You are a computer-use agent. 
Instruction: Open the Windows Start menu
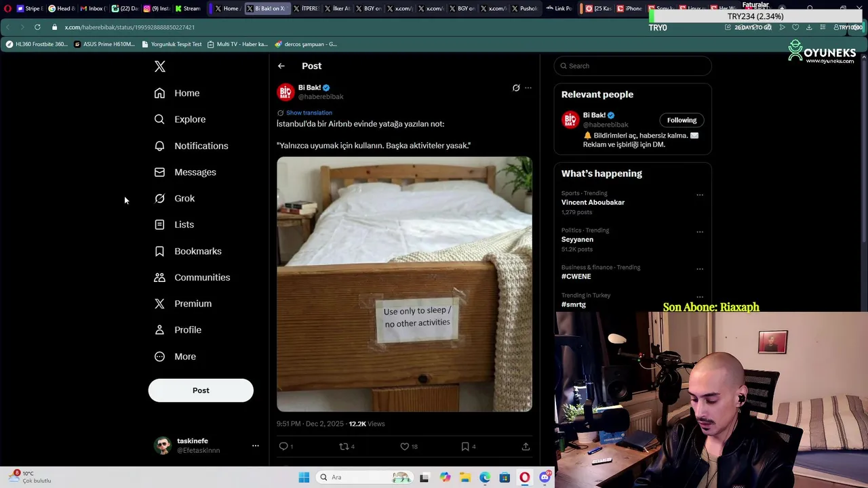pyautogui.click(x=304, y=477)
